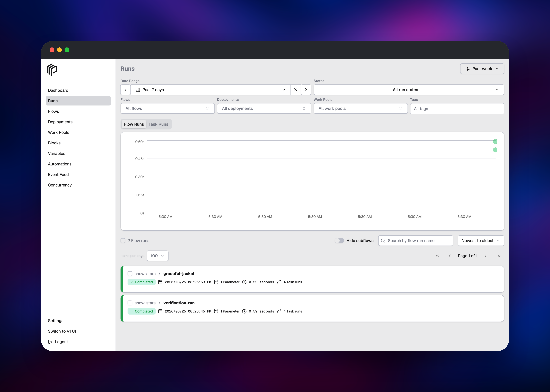Select all flow runs checkbox
Viewport: 550px width, 392px height.
pyautogui.click(x=123, y=241)
